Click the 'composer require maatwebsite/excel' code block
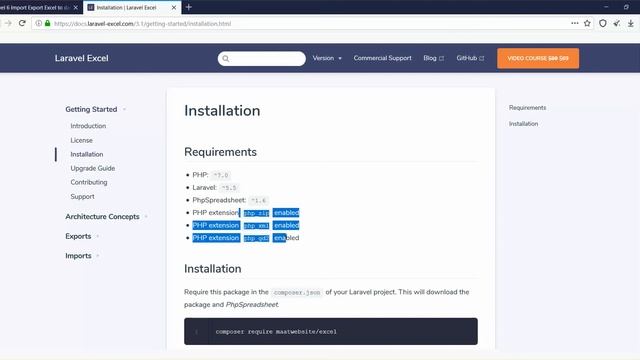This screenshot has height=360, width=640. 331,331
